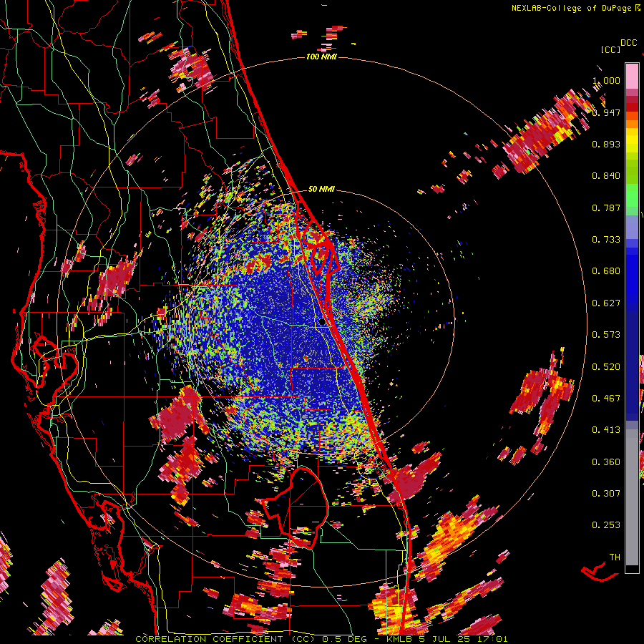Click the 0.467 scale value
The width and height of the screenshot is (644, 644).
coord(606,399)
